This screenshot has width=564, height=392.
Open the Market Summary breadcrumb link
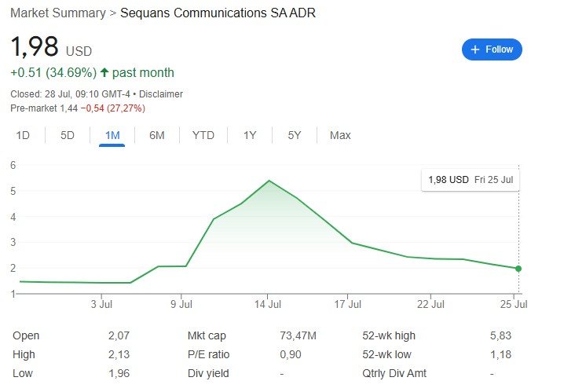coord(58,13)
